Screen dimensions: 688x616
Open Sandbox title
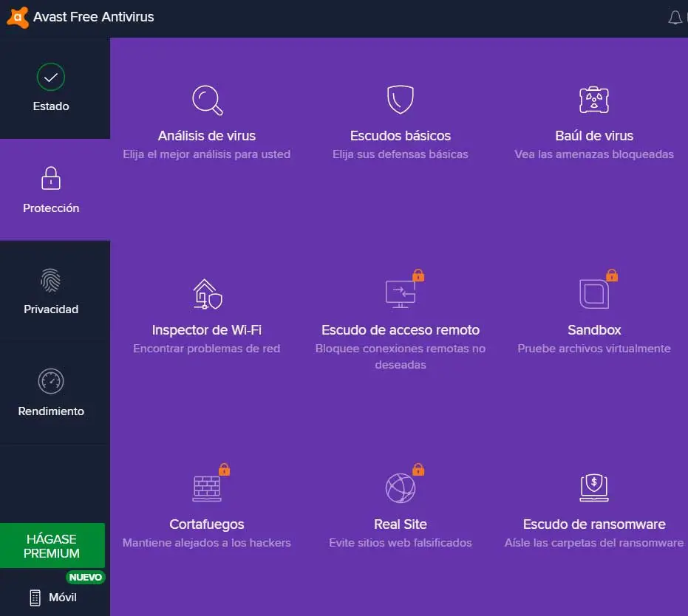[x=594, y=329]
